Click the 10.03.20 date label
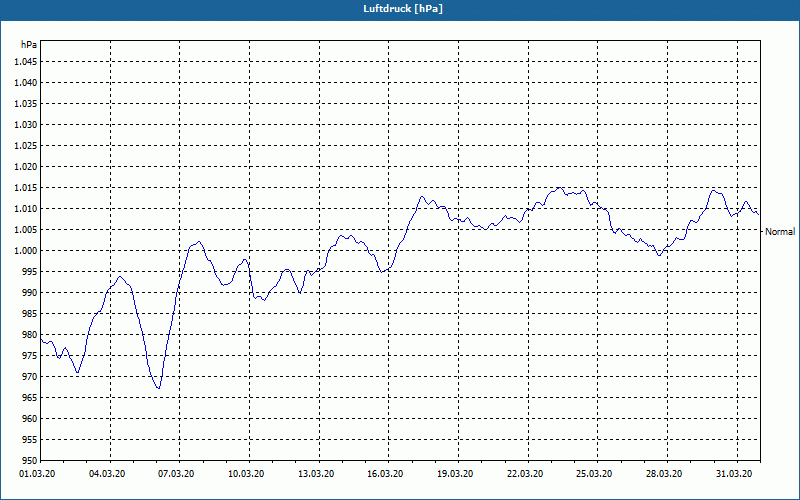 (246, 474)
